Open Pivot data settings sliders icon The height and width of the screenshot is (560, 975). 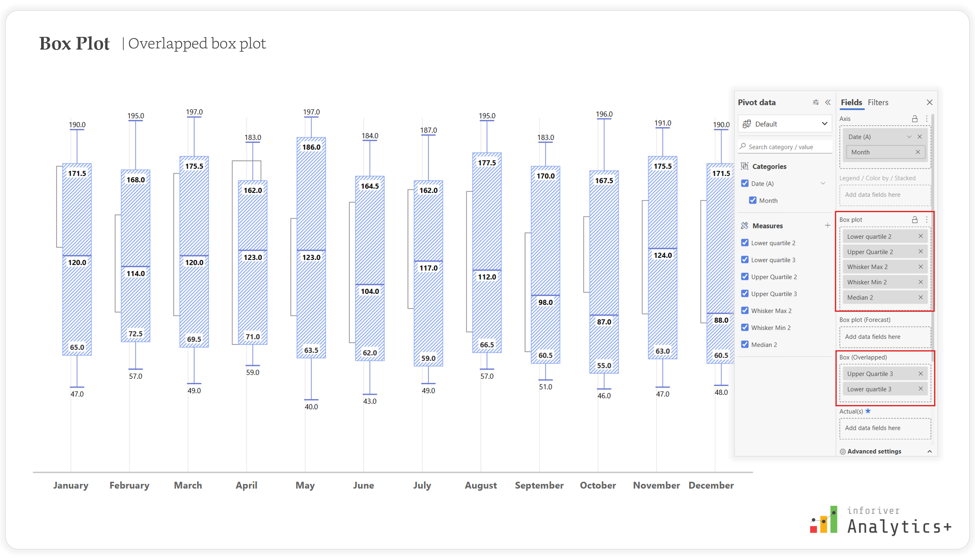816,102
